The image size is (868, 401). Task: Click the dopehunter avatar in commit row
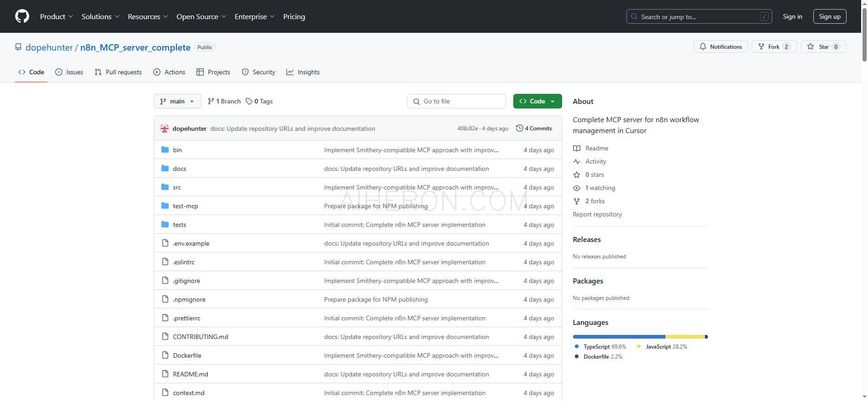point(165,129)
